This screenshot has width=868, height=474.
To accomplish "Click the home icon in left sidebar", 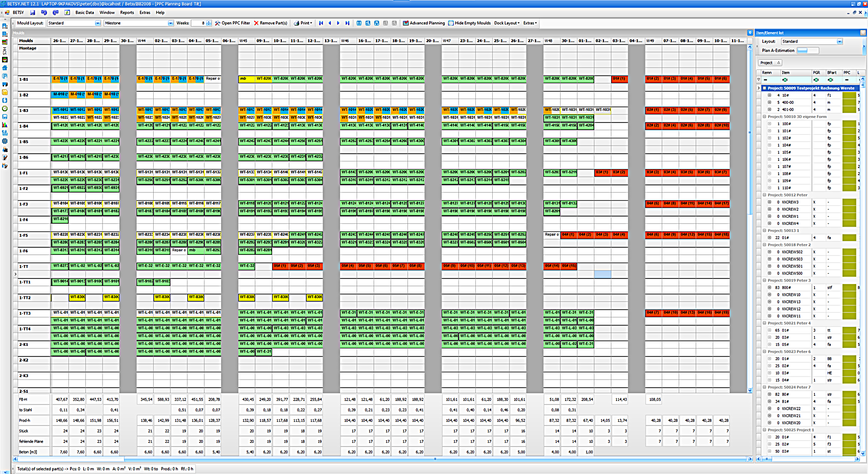I will (5, 67).
